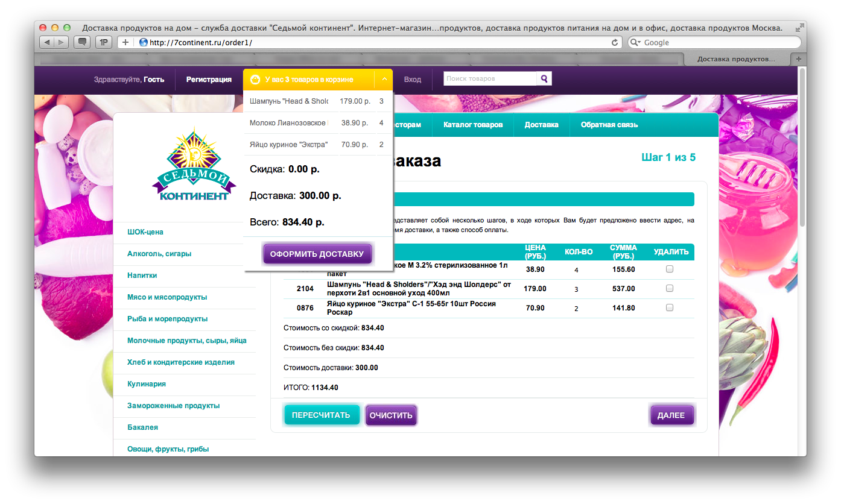Click the product code 0876

point(305,308)
